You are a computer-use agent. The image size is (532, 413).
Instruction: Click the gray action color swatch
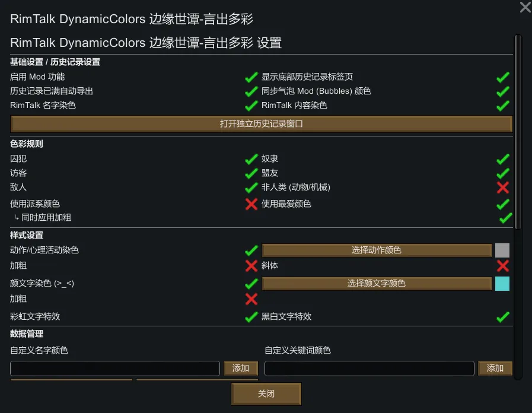point(502,250)
